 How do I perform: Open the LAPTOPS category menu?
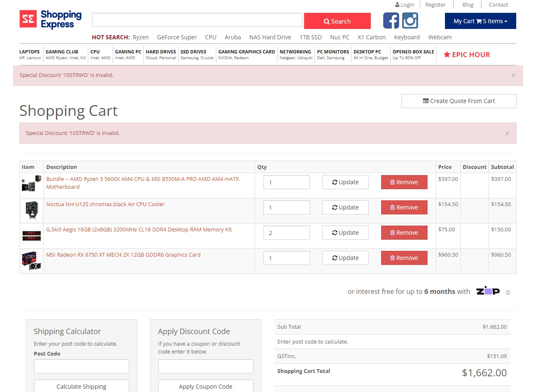(x=30, y=54)
